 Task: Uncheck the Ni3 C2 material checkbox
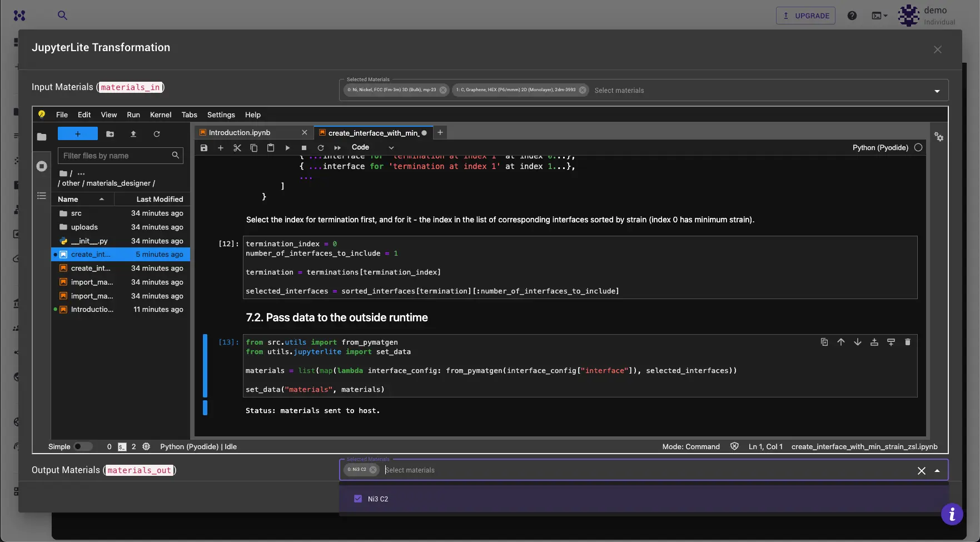click(x=358, y=499)
